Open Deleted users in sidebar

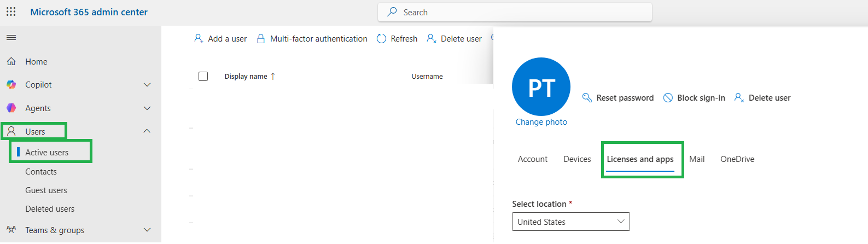50,208
